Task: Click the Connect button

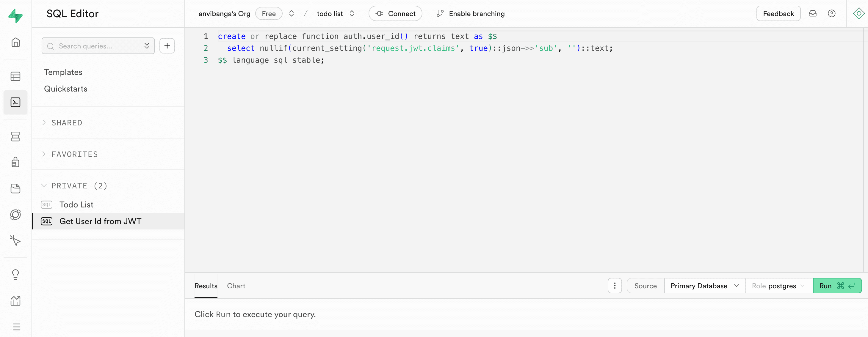Action: pos(395,13)
